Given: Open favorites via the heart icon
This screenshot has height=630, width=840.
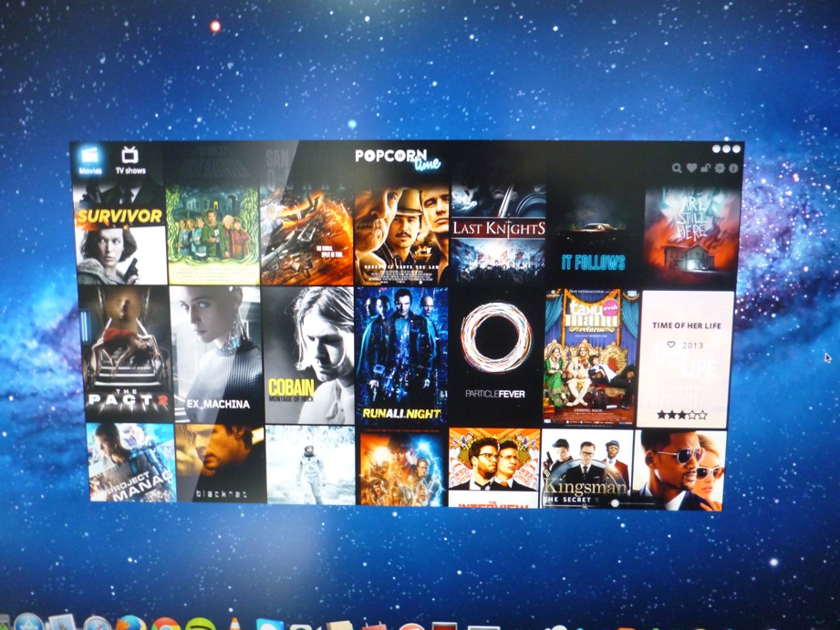Looking at the screenshot, I should point(691,169).
